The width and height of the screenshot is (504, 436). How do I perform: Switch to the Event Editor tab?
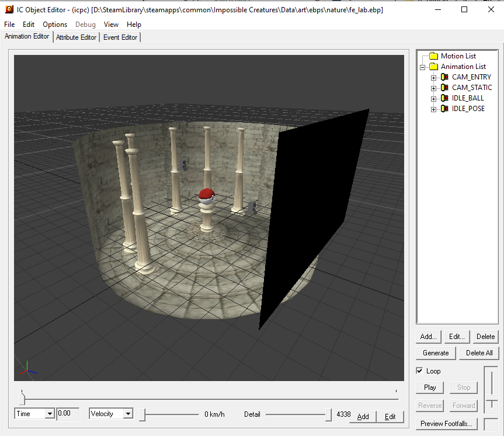click(x=120, y=37)
